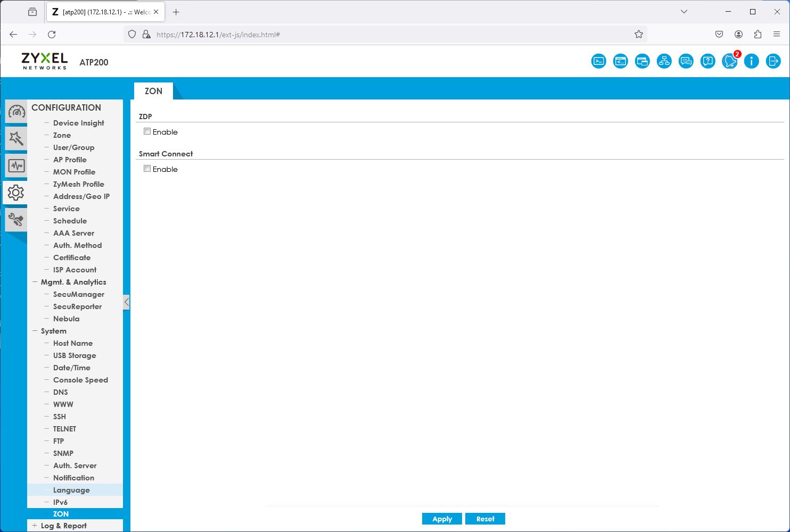Open the USB Storage settings

pos(75,355)
